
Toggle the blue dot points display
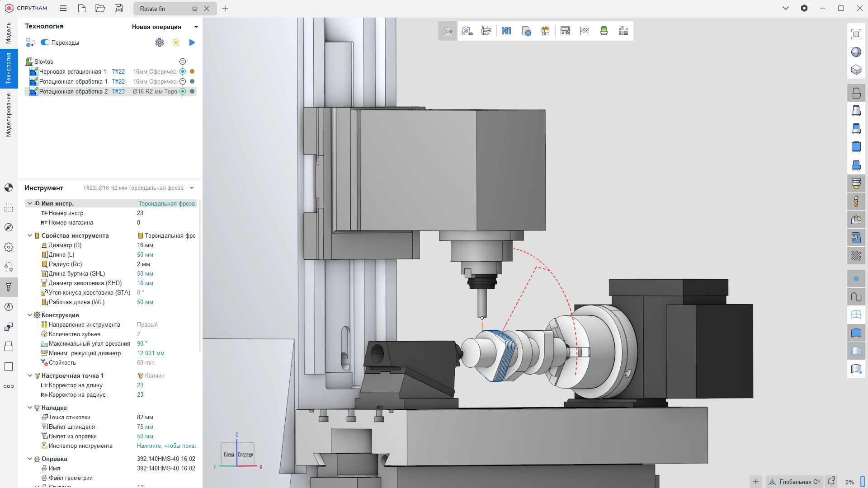tap(856, 279)
